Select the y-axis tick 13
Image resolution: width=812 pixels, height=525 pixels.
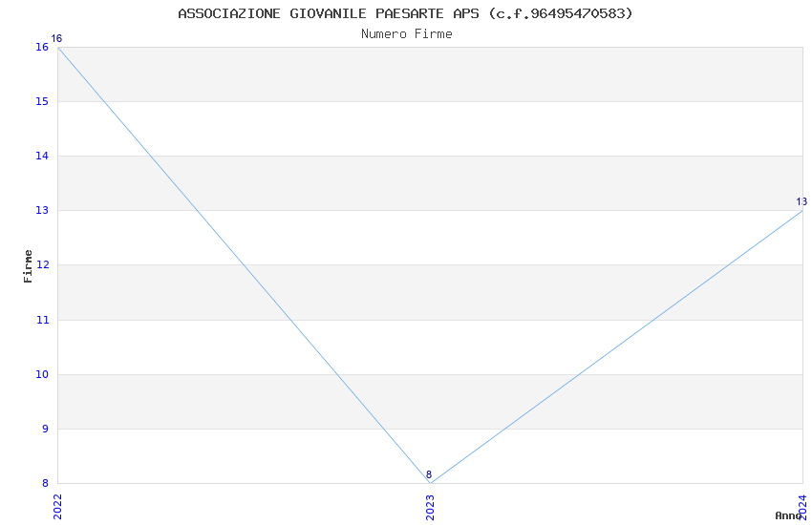pos(42,210)
